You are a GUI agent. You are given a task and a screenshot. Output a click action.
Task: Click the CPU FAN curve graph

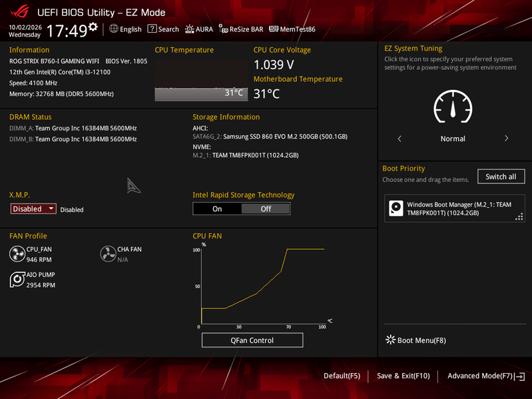pyautogui.click(x=262, y=285)
